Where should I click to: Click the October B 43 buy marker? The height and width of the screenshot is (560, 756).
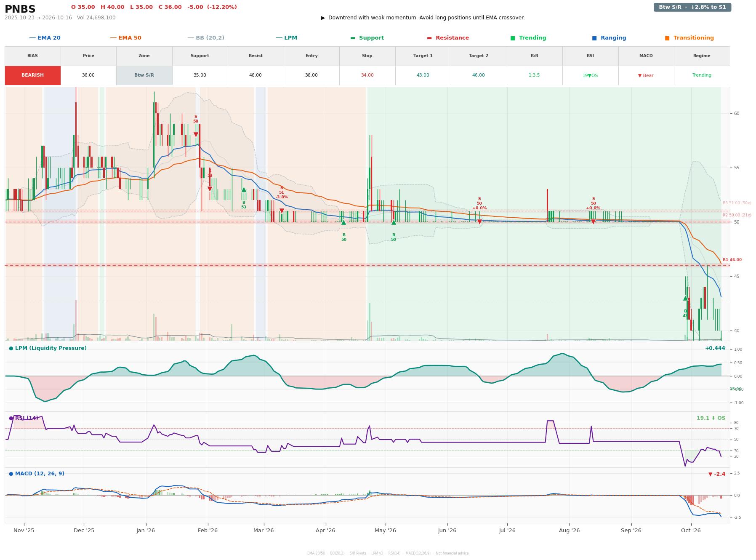point(685,298)
